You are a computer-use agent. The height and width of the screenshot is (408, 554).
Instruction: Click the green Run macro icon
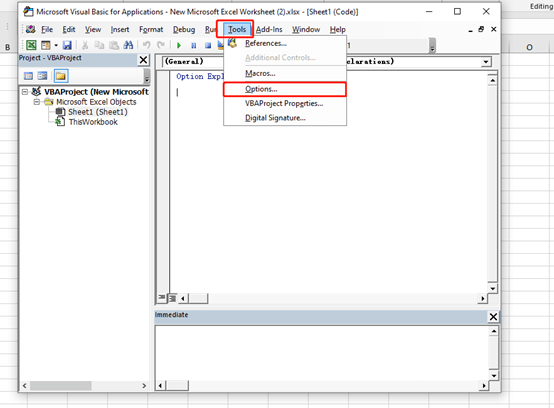point(179,45)
